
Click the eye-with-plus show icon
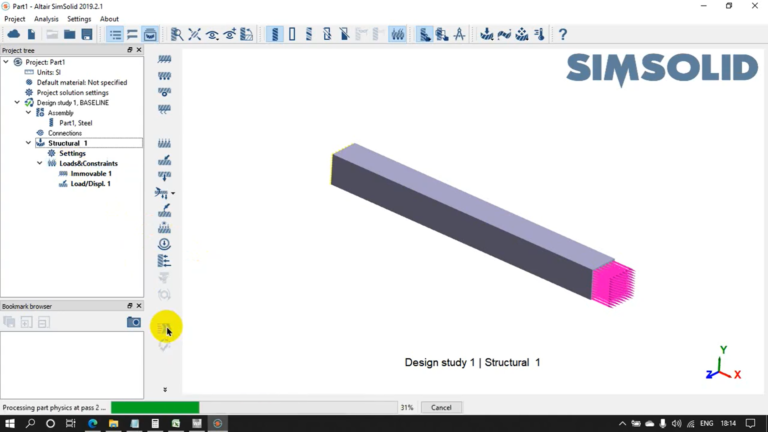(x=230, y=34)
